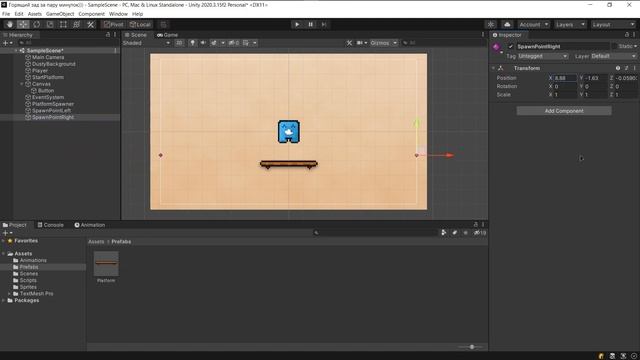Open the Account dropdown
The image size is (640, 360).
click(x=534, y=24)
